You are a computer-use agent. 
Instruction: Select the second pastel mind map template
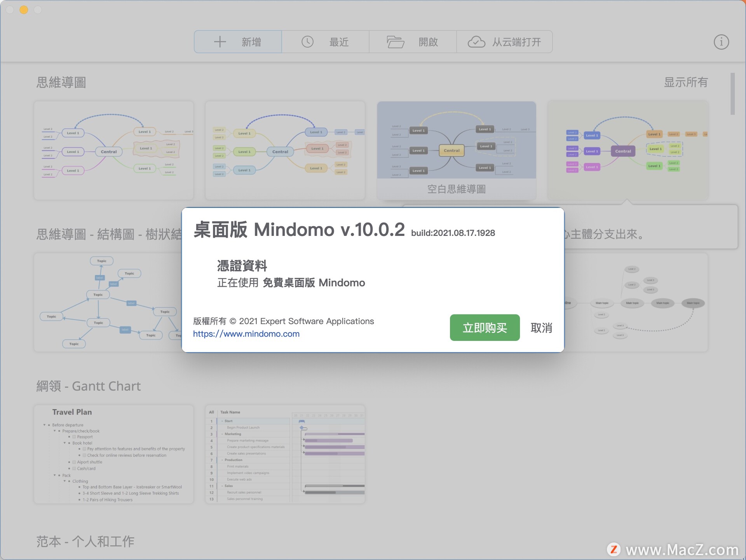[285, 150]
